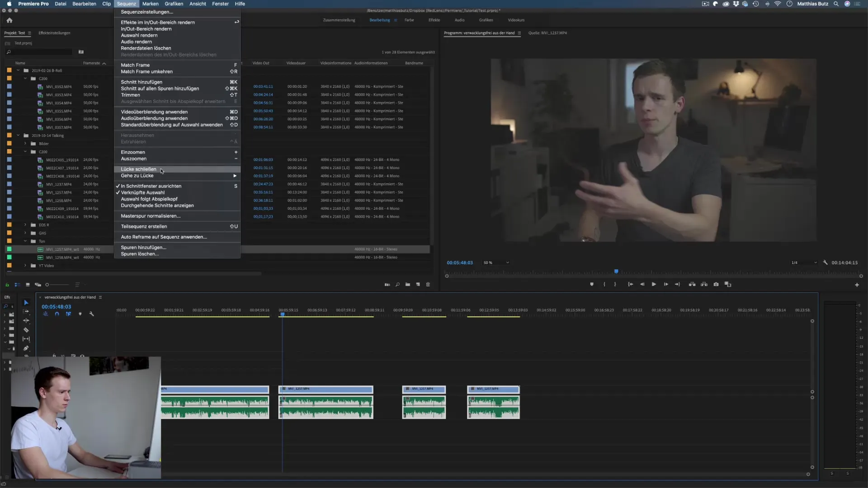Switch project panel to list view
Image resolution: width=868 pixels, height=488 pixels.
click(17, 285)
